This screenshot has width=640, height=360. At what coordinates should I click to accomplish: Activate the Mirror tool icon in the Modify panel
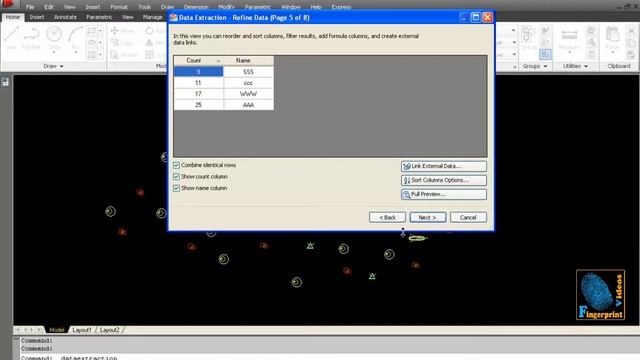[149, 42]
